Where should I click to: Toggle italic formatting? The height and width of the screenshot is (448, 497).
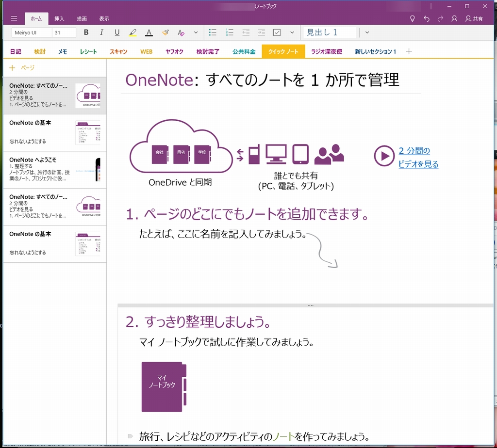(101, 32)
